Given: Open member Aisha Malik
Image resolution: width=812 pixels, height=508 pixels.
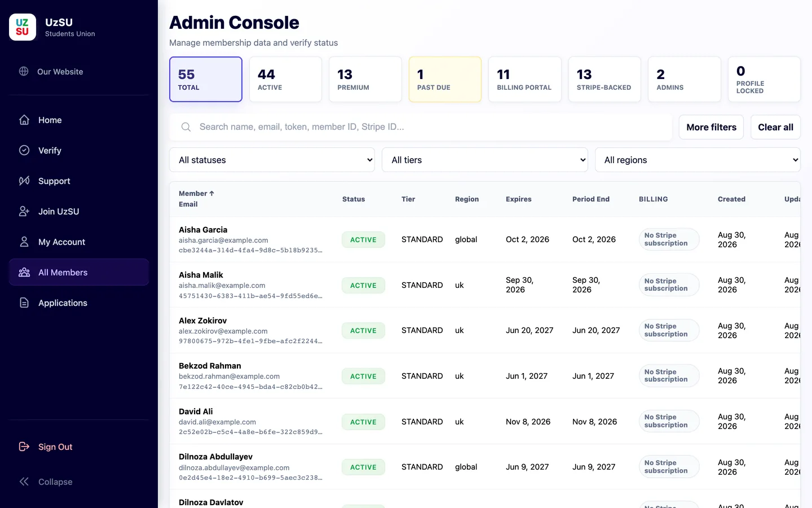Looking at the screenshot, I should 201,275.
